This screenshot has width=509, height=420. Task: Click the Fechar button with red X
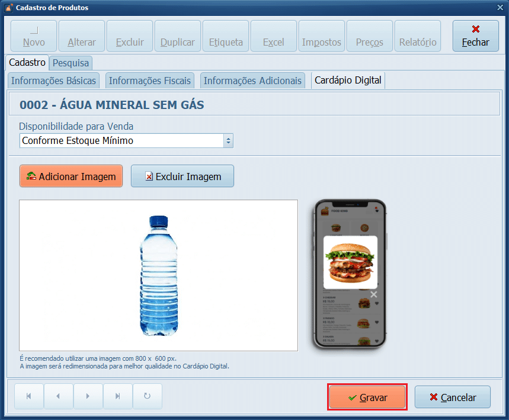click(x=476, y=36)
